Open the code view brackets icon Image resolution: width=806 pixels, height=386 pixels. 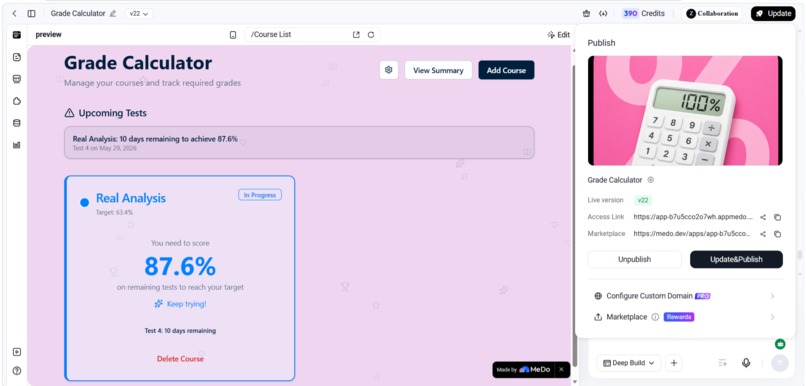pos(603,13)
